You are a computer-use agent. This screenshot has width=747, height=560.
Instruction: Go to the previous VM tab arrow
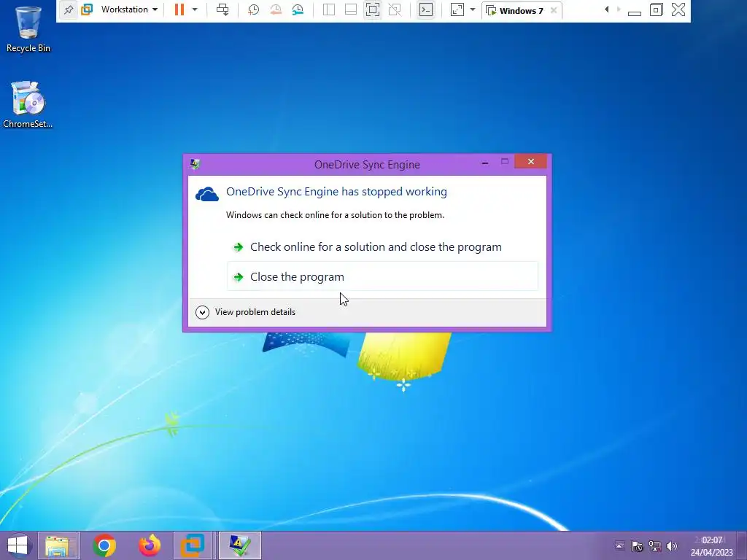click(x=606, y=9)
